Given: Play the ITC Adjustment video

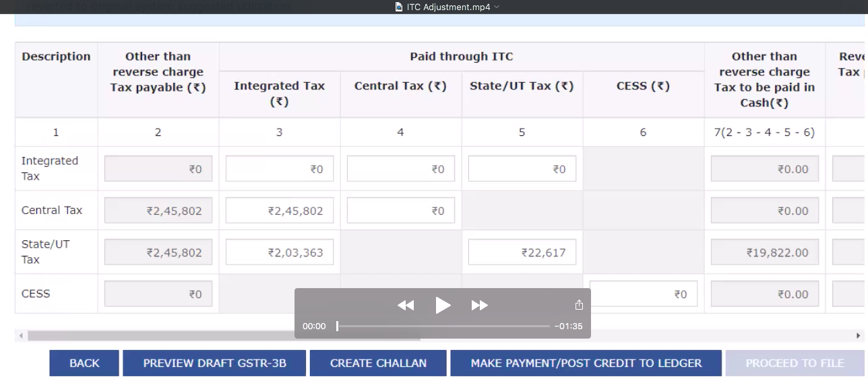Looking at the screenshot, I should [x=443, y=305].
